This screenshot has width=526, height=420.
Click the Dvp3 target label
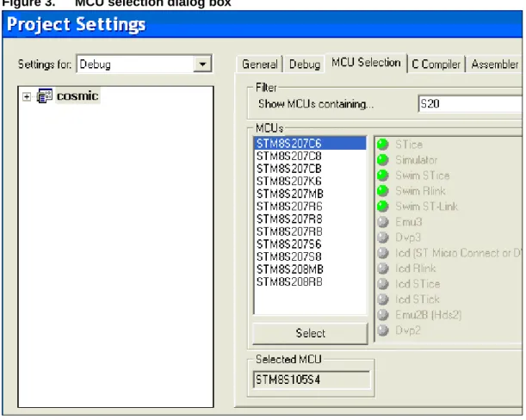pos(408,238)
